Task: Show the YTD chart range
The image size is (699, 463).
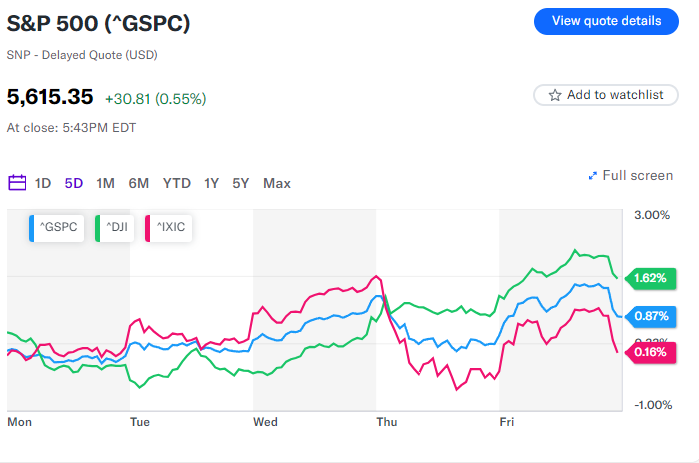Action: point(177,183)
